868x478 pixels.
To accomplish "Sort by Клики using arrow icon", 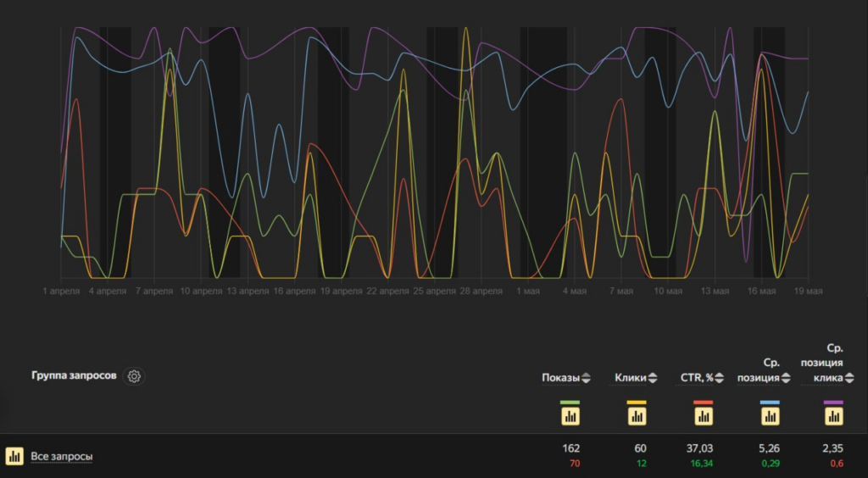I will tap(653, 378).
